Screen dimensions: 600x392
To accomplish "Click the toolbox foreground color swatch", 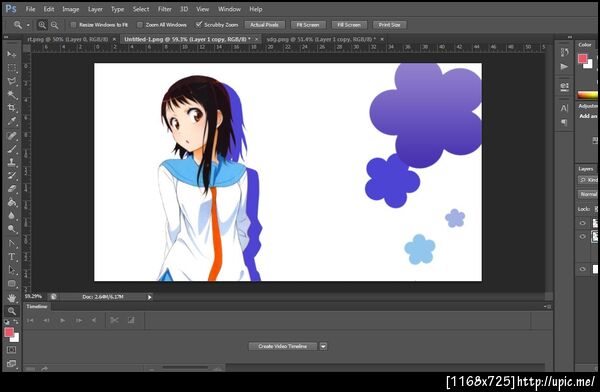I will tap(9, 332).
